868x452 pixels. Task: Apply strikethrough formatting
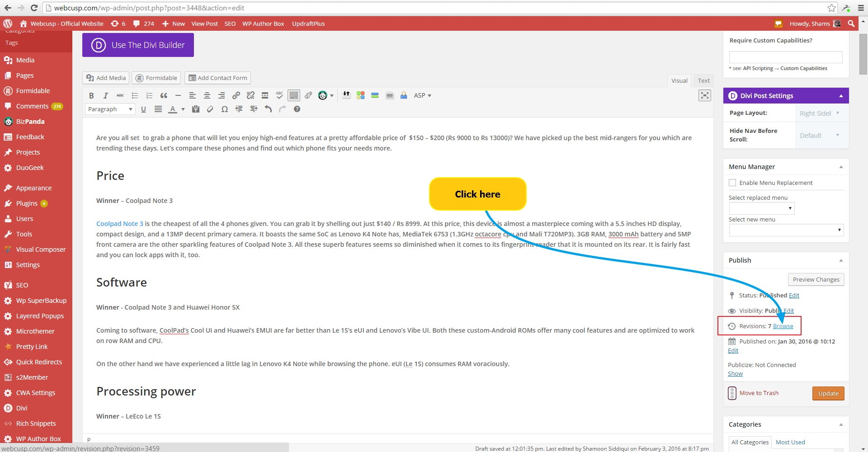coord(120,95)
